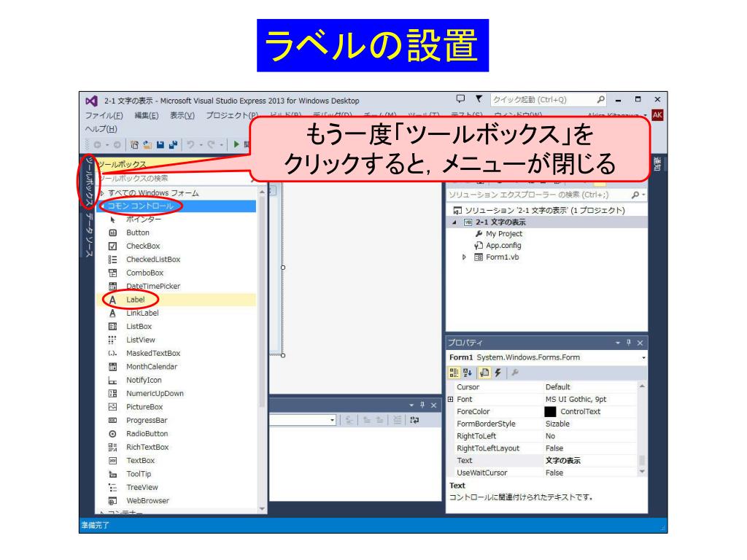This screenshot has height=560, width=747.
Task: Click the Text property value 文字の表示
Action: [x=563, y=461]
